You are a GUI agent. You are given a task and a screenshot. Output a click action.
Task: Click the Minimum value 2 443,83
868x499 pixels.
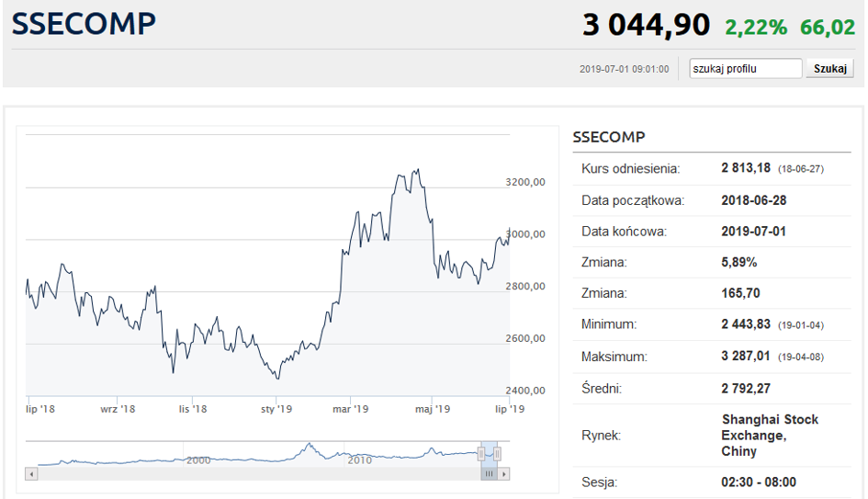[x=746, y=324]
